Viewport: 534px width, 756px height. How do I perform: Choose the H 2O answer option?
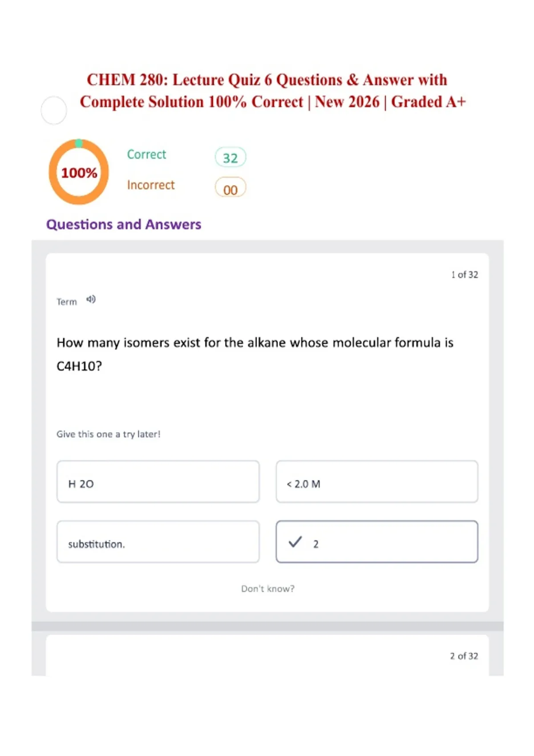click(x=158, y=482)
